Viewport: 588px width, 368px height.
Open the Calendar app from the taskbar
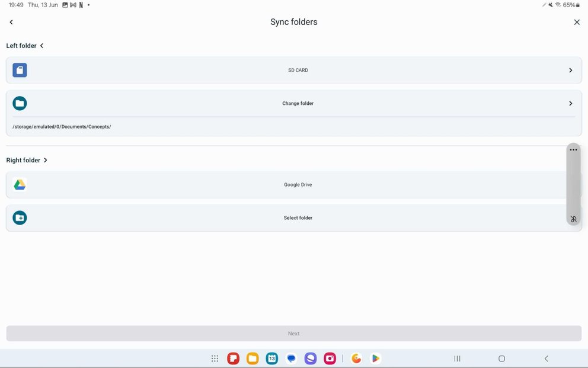point(271,358)
